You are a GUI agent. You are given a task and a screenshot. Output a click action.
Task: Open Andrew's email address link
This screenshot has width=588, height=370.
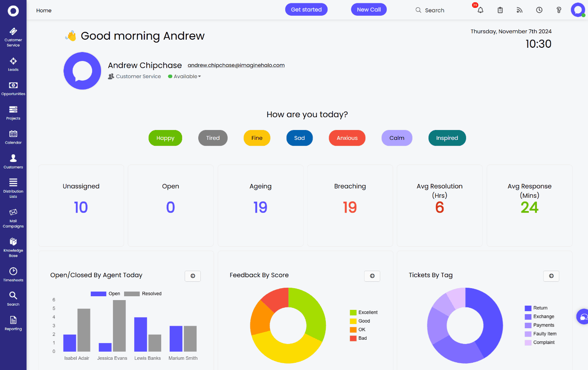point(236,65)
